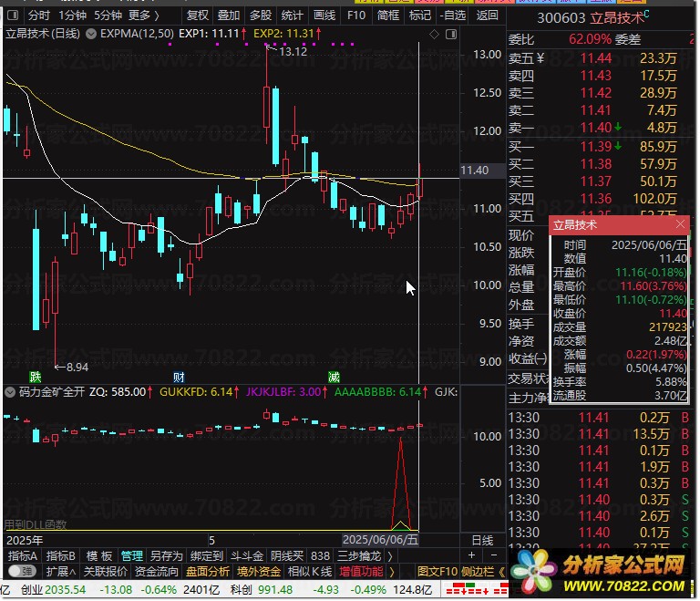Image resolution: width=700 pixels, height=601 pixels.
Task: Collapse the 侧边栏 sidebar
Action: 501,572
